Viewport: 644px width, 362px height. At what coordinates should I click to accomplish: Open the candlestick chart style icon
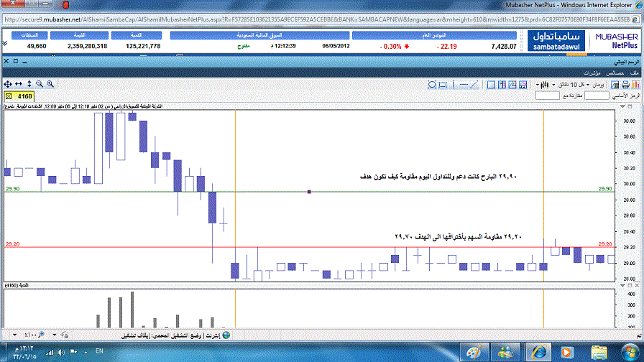tap(545, 85)
